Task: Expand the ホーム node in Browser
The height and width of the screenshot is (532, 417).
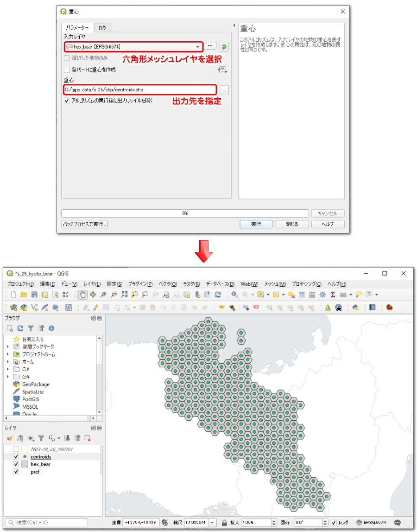Action: pyautogui.click(x=8, y=362)
